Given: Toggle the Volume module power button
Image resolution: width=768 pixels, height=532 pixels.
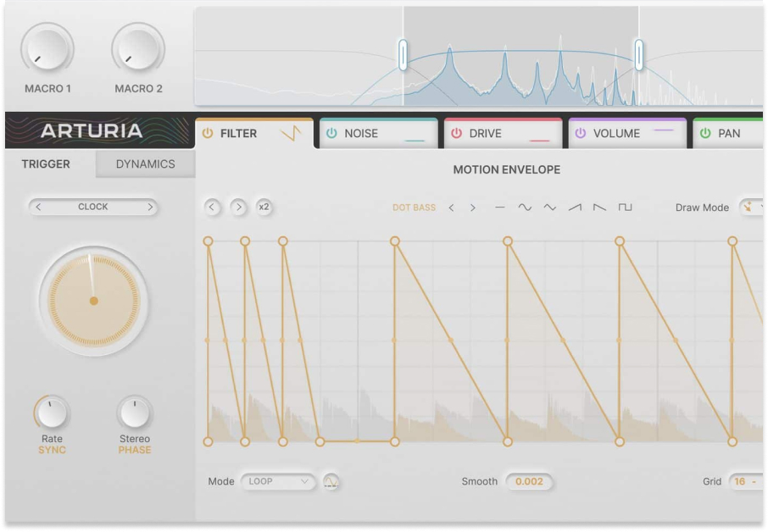Looking at the screenshot, I should pyautogui.click(x=581, y=134).
